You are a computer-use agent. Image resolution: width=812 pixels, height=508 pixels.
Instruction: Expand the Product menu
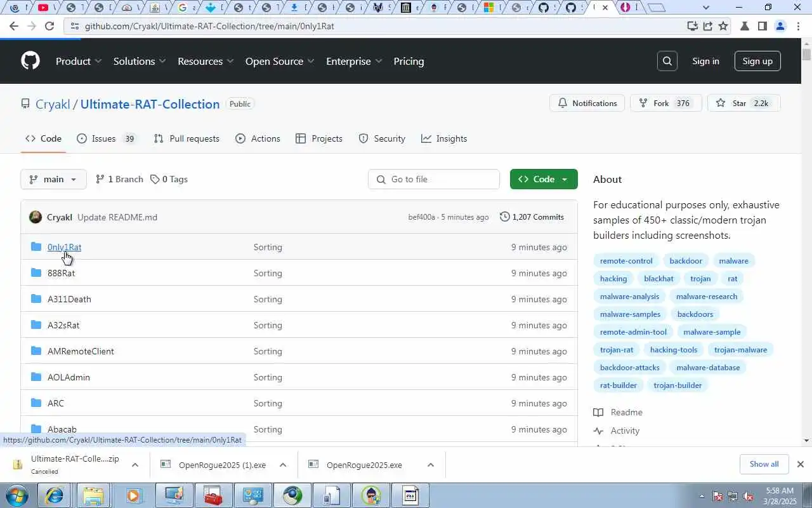coord(79,61)
